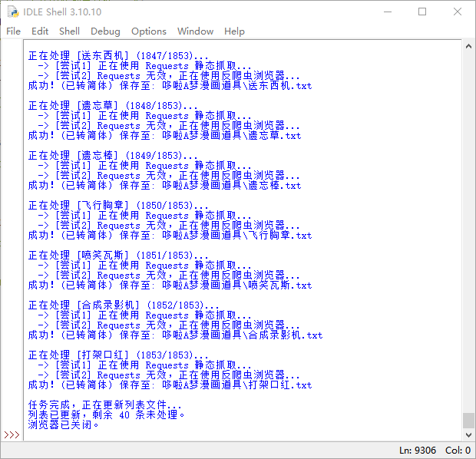This screenshot has height=459, width=476.
Task: Click the [尝试1] line under 送东西机
Action: pos(144,66)
